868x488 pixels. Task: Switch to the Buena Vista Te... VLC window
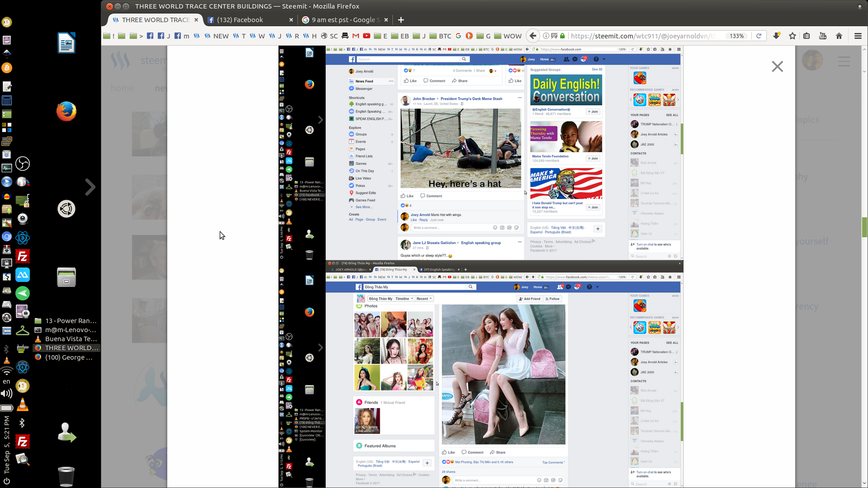click(66, 339)
